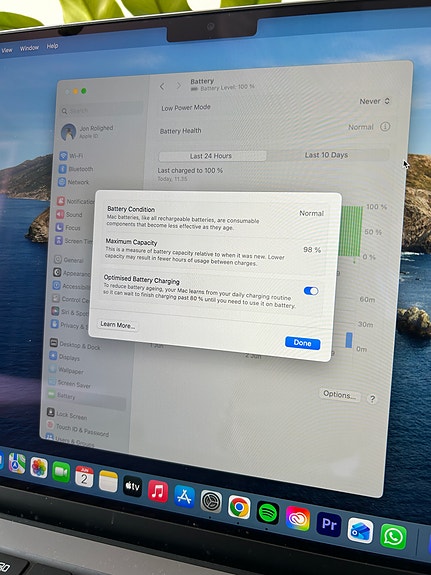431x575 pixels.
Task: Go back with the left chevron
Action: [162, 87]
